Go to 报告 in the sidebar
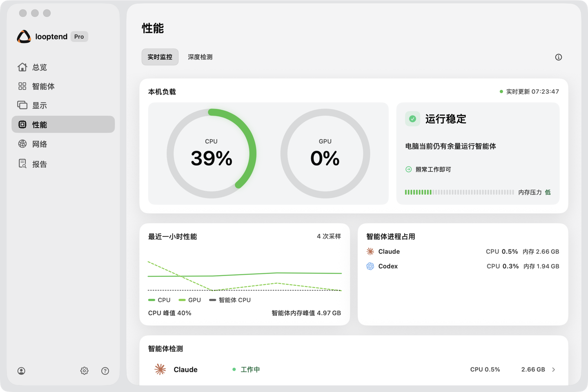 click(x=63, y=164)
